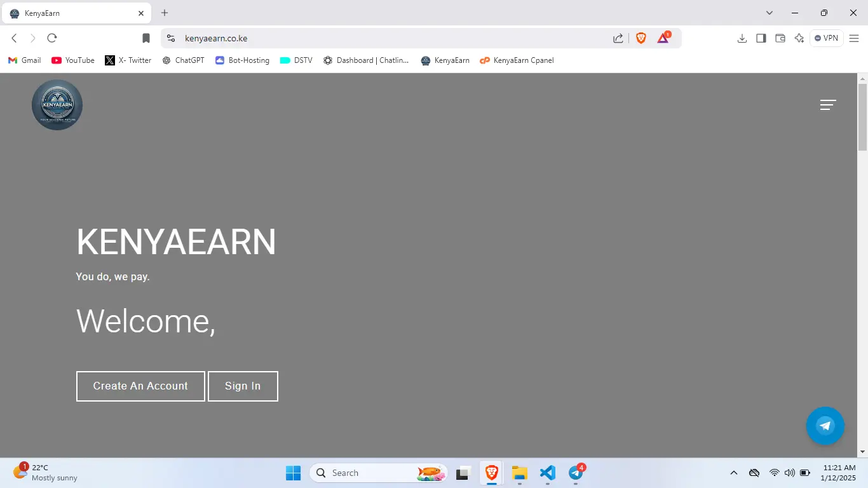Open the clock showing 11:21 AM
868x488 pixels.
[x=838, y=473]
